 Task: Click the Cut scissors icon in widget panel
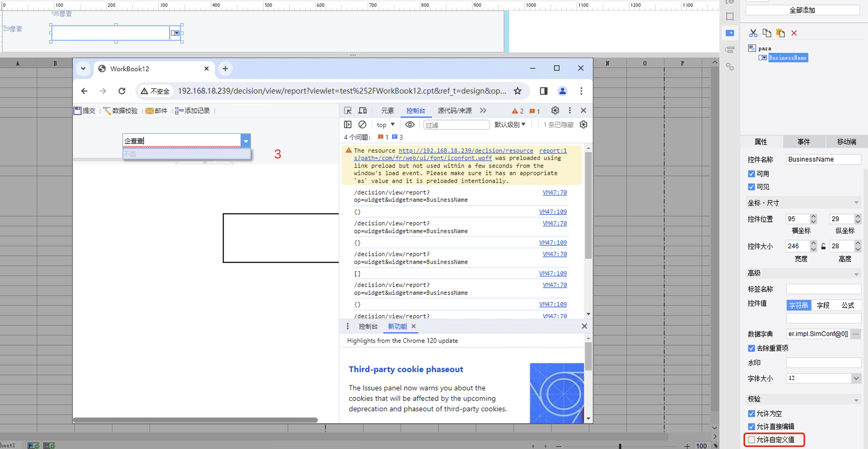(753, 33)
